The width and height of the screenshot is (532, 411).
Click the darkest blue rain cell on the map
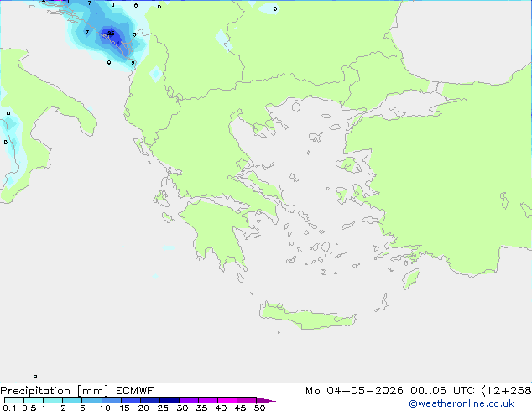click(x=112, y=35)
